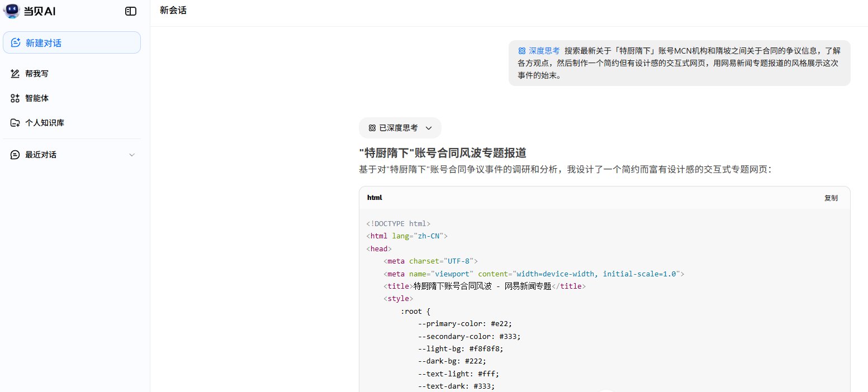Click the 帮我写 pen icon
The image size is (868, 392).
pos(15,74)
